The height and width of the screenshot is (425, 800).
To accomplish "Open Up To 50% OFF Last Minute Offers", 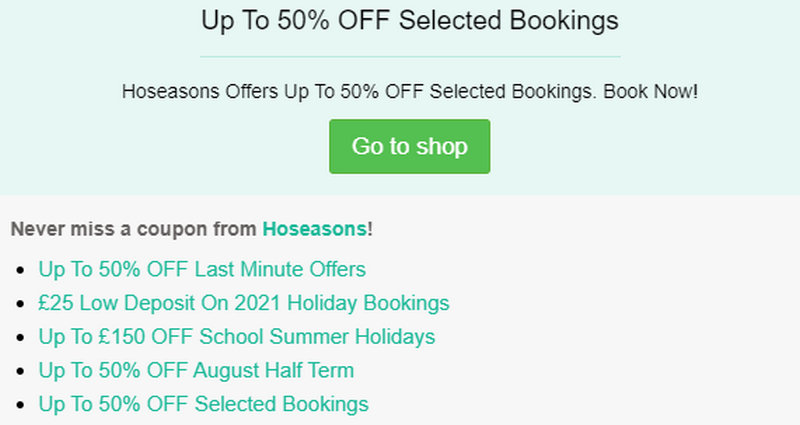I will point(202,269).
